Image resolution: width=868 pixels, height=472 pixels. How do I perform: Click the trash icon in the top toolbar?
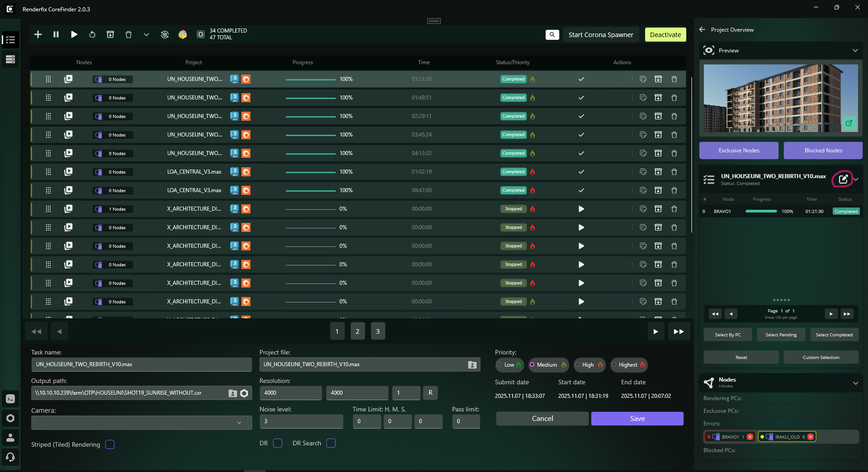pyautogui.click(x=128, y=35)
